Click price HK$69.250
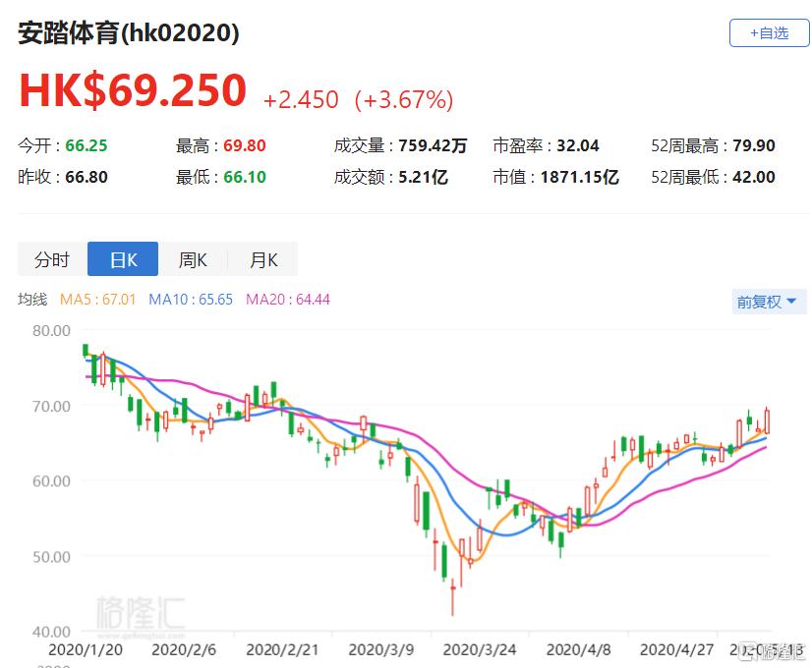 [133, 90]
